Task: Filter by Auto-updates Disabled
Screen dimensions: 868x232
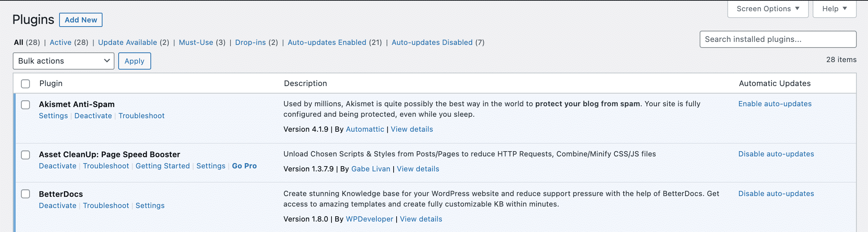Action: tap(432, 42)
